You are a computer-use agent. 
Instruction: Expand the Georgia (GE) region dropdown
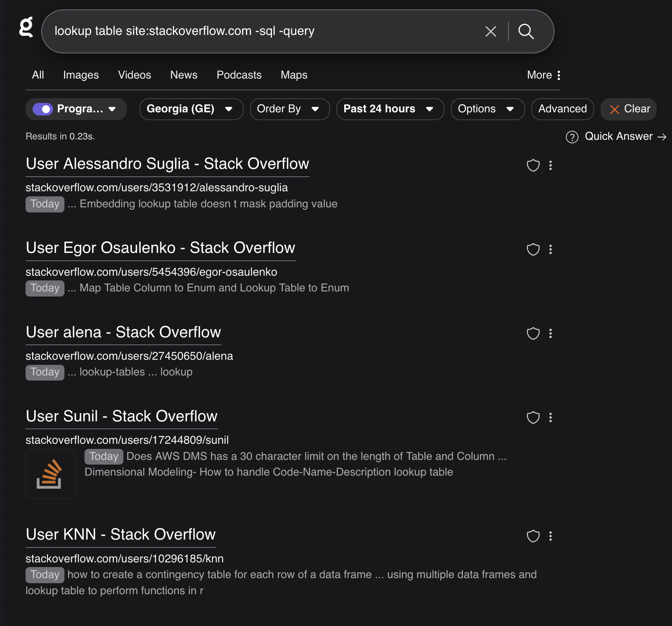(x=191, y=109)
